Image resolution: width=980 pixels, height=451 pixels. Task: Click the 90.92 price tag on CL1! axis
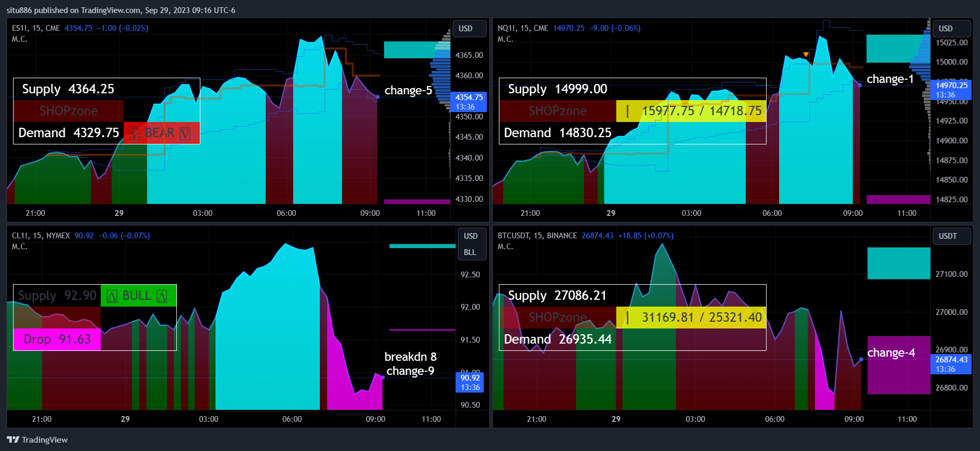pos(470,383)
